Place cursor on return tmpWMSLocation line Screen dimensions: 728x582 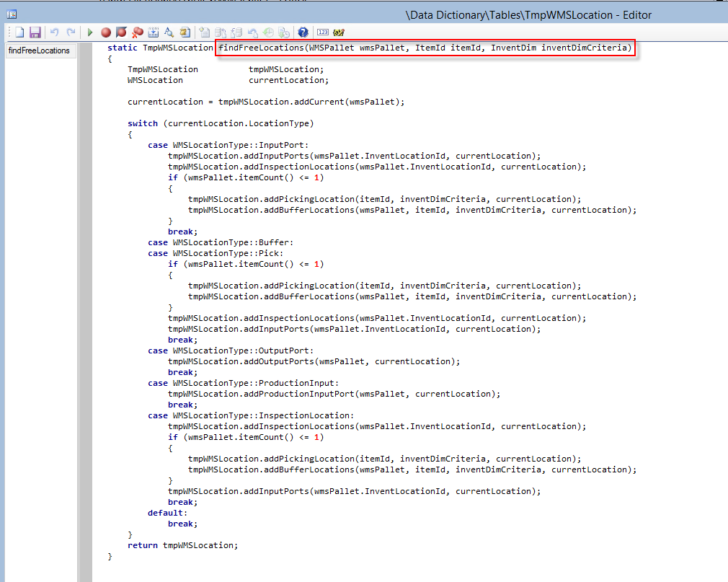(182, 545)
